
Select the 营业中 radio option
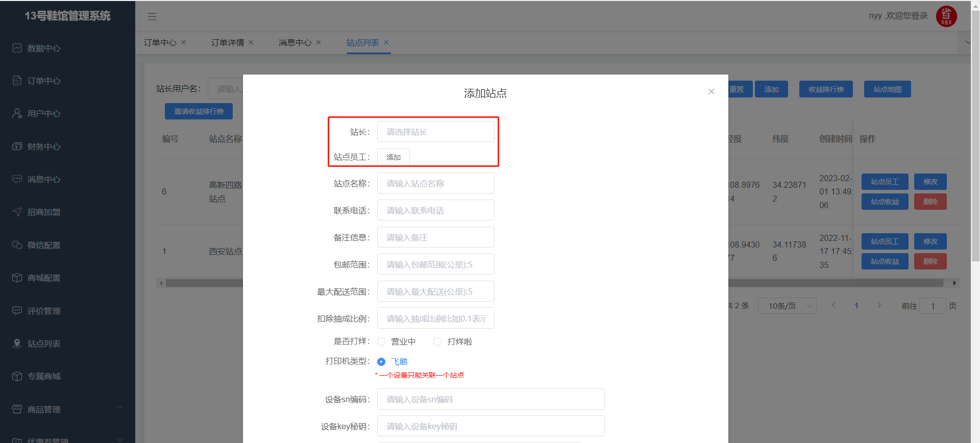coord(381,342)
